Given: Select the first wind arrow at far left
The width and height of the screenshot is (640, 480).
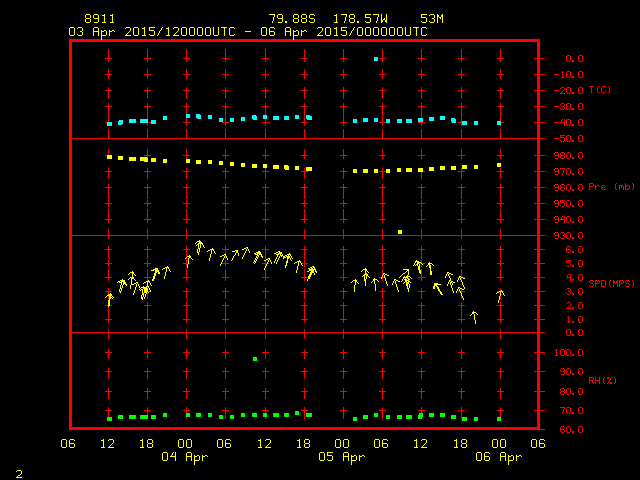Looking at the screenshot, I should 109,299.
